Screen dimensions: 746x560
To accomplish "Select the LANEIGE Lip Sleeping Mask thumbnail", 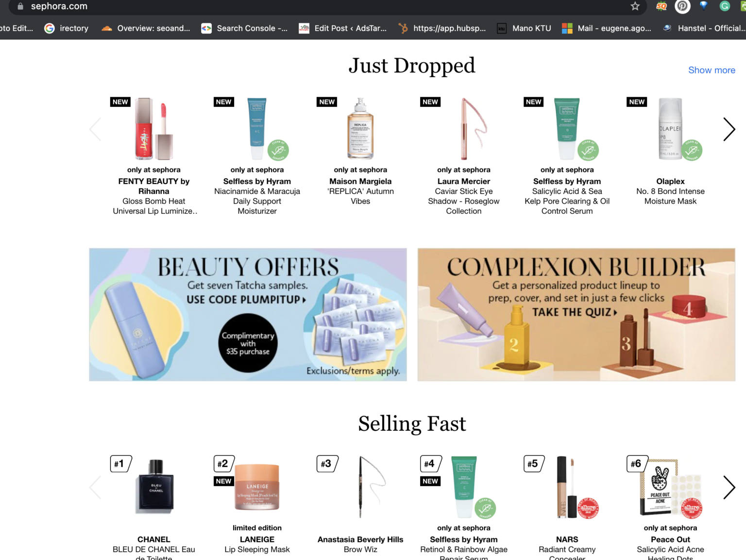I will click(x=257, y=487).
